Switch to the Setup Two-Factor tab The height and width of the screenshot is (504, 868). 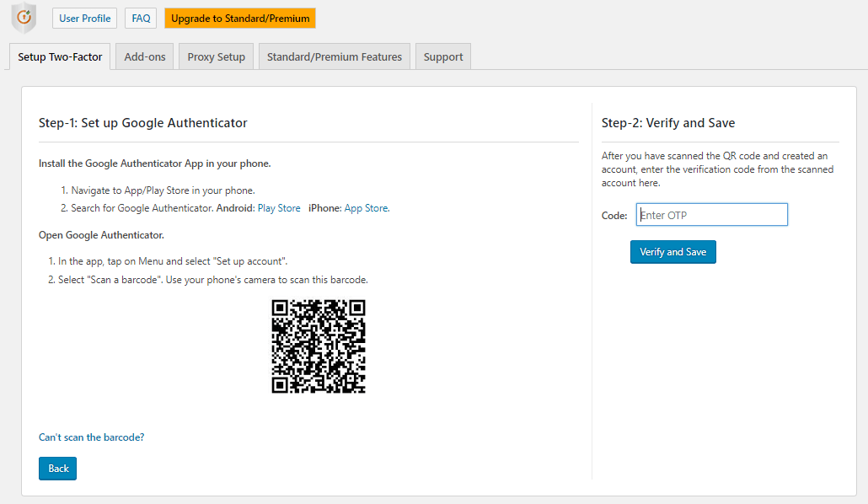tap(60, 56)
